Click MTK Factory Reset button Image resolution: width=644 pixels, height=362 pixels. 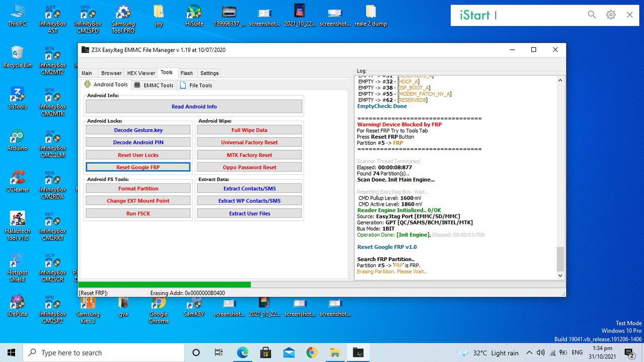[249, 155]
